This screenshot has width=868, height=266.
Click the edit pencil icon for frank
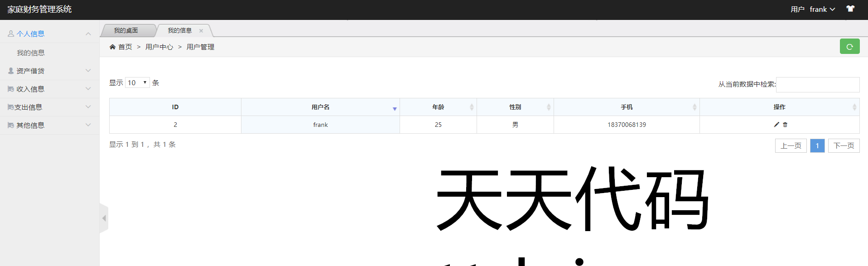tap(776, 125)
